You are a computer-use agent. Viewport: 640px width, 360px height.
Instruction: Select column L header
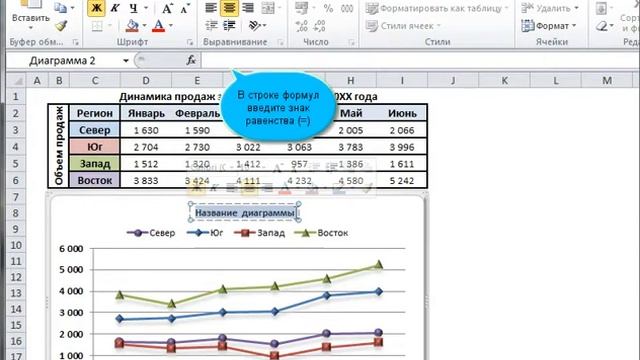click(x=556, y=80)
